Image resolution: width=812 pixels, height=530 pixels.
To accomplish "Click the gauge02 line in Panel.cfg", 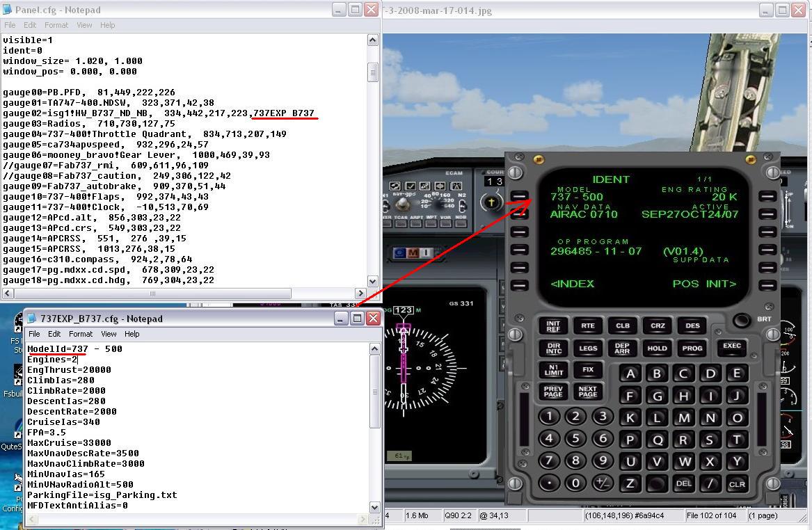I will [159, 113].
